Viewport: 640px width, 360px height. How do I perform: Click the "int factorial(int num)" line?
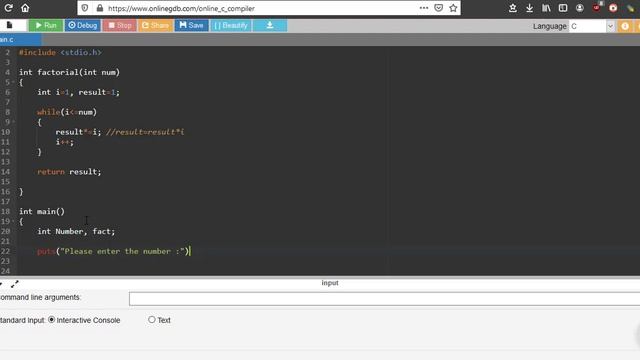coord(69,72)
